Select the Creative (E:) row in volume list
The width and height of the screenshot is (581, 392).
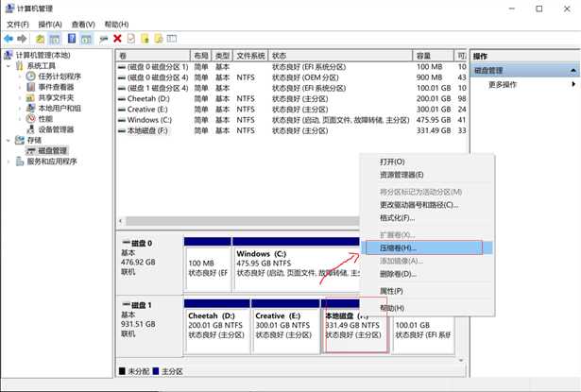pyautogui.click(x=291, y=110)
